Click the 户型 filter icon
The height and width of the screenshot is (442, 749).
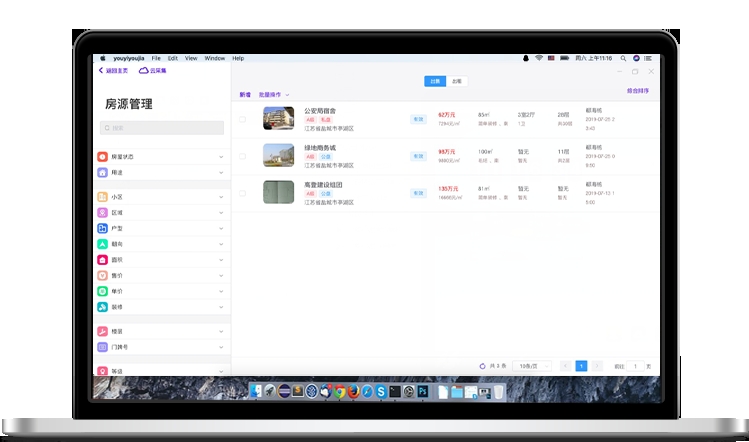102,228
